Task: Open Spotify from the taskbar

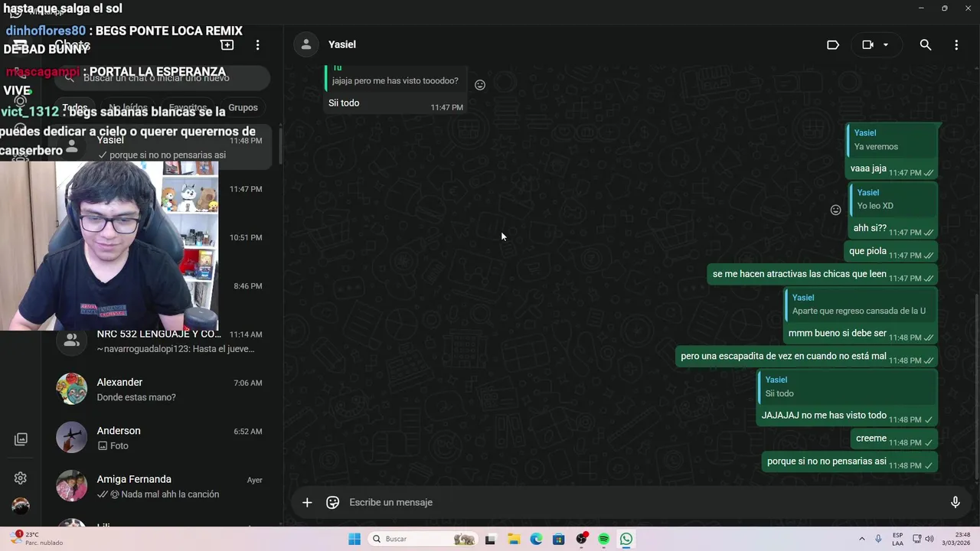Action: coord(604,540)
